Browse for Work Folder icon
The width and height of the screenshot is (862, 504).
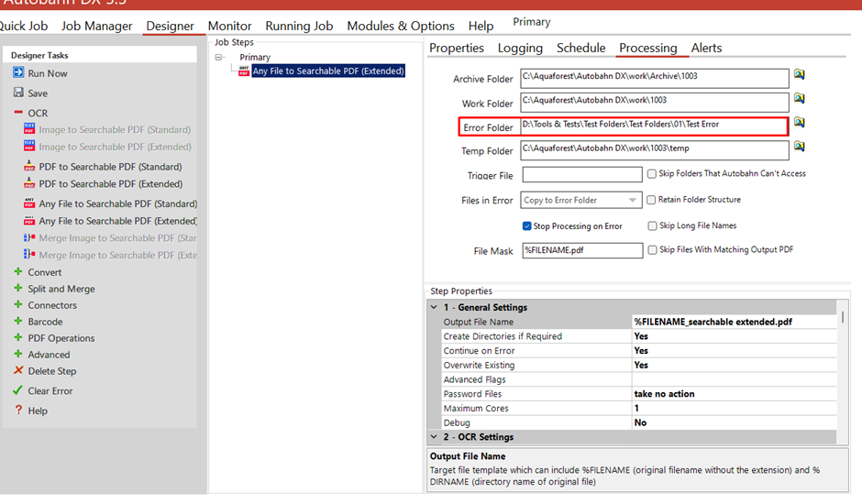click(800, 98)
